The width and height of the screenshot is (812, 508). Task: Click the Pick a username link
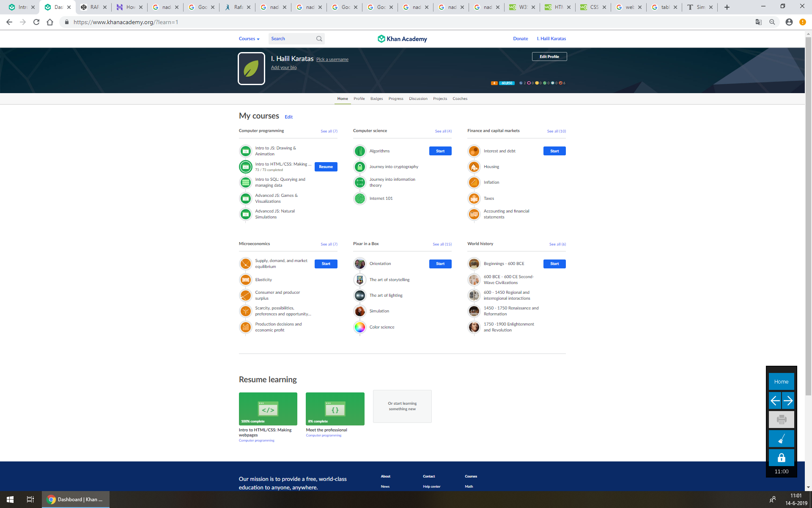(x=332, y=59)
